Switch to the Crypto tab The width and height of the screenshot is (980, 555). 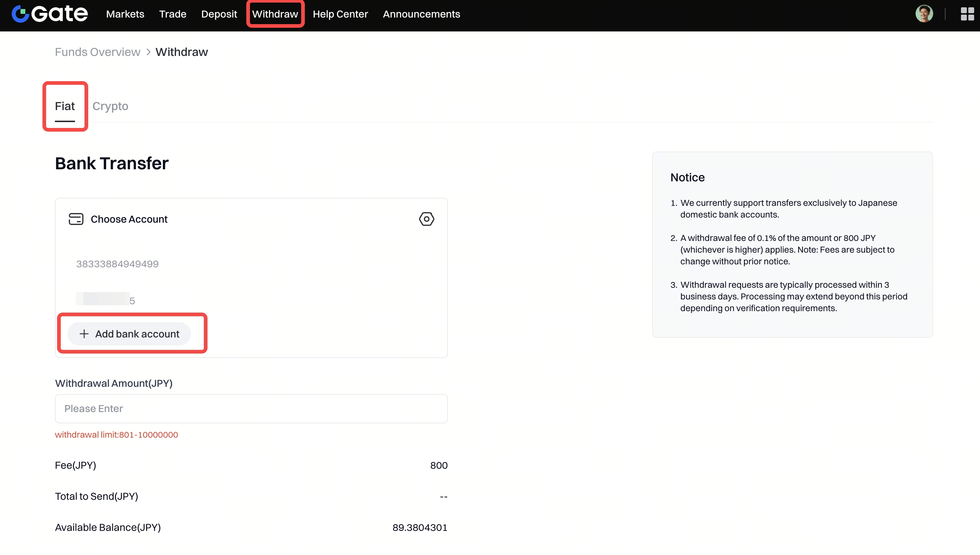pos(110,106)
